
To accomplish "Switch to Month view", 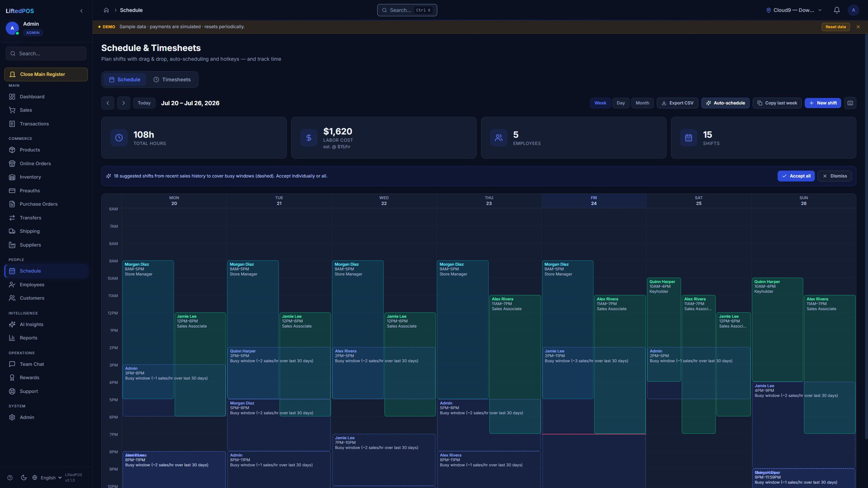I will [x=642, y=103].
